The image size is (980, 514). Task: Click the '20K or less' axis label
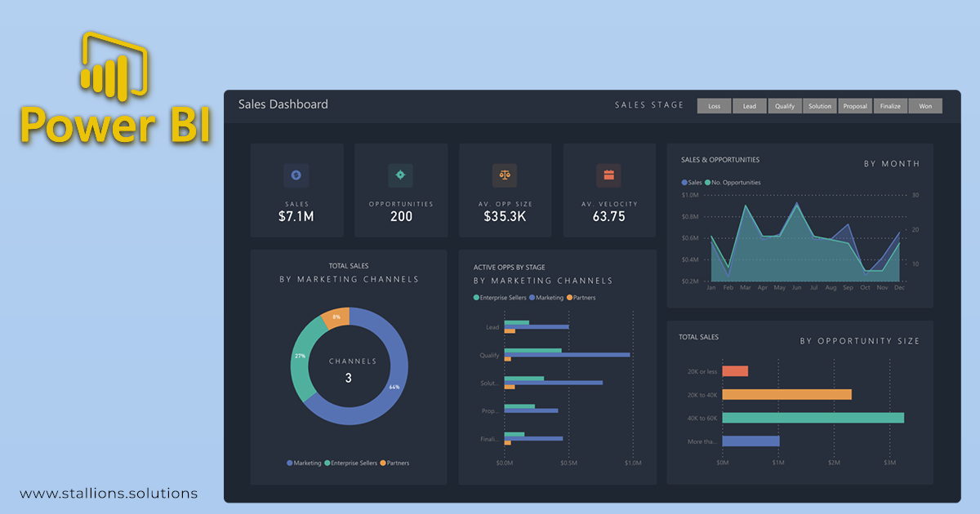point(702,372)
